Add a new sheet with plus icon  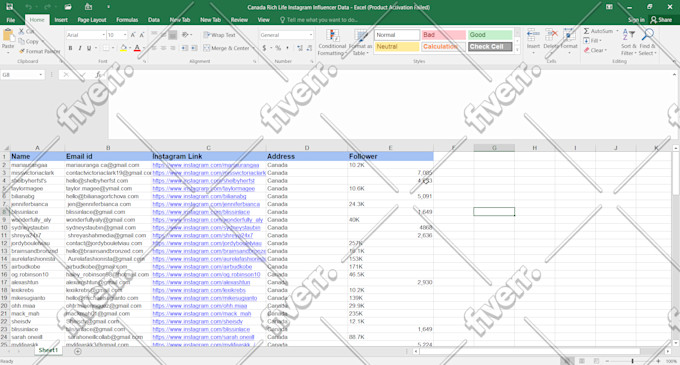pyautogui.click(x=78, y=351)
